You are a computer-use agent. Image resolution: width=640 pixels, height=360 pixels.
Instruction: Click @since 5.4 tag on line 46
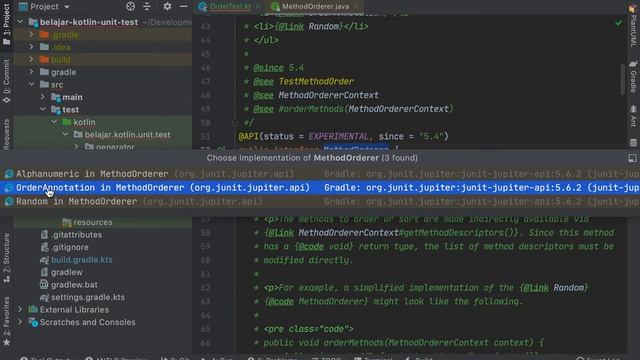click(x=278, y=68)
